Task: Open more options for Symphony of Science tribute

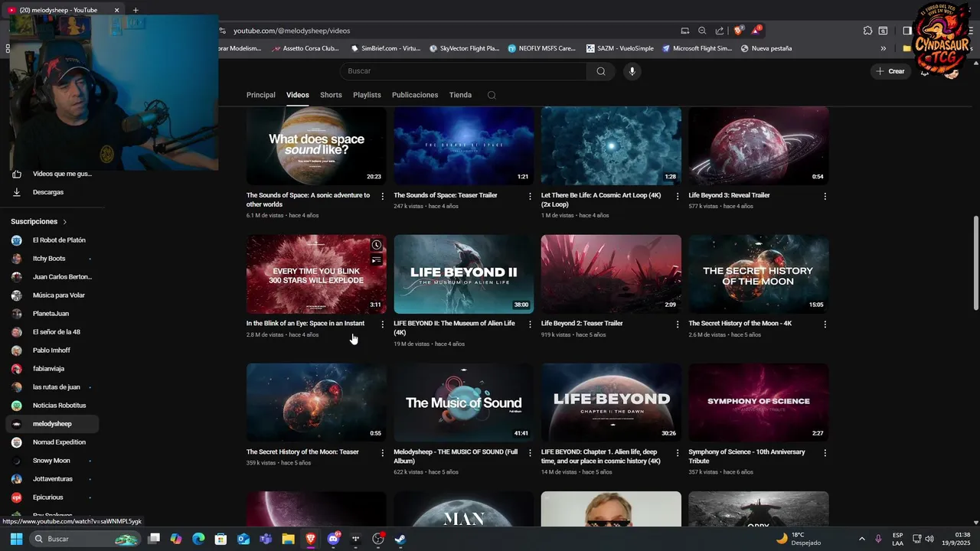Action: coord(825,453)
